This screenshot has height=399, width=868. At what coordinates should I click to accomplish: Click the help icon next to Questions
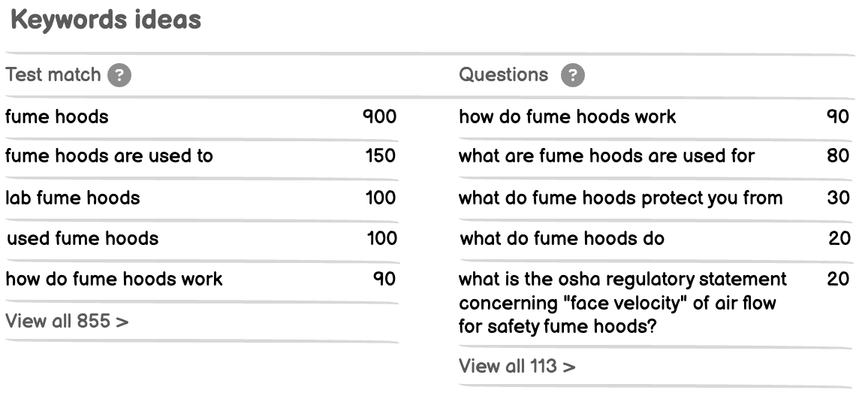[x=572, y=75]
